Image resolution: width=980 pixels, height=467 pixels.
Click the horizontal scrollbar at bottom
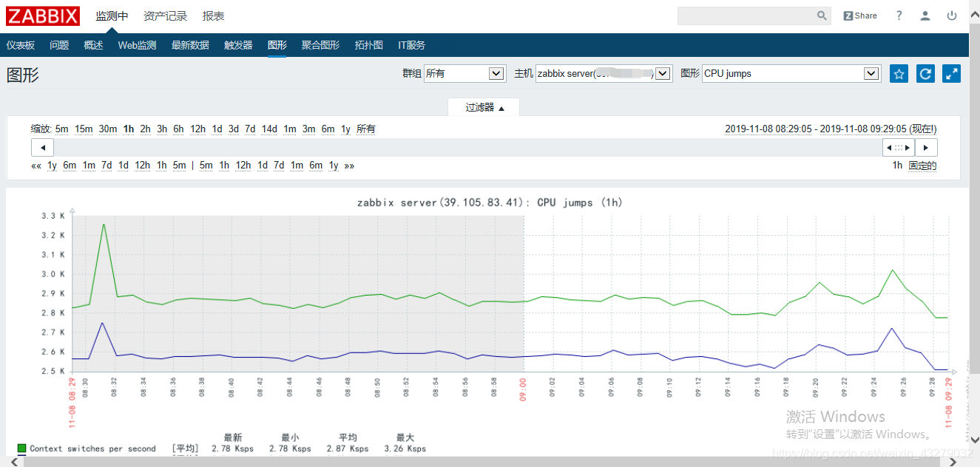tap(481, 462)
